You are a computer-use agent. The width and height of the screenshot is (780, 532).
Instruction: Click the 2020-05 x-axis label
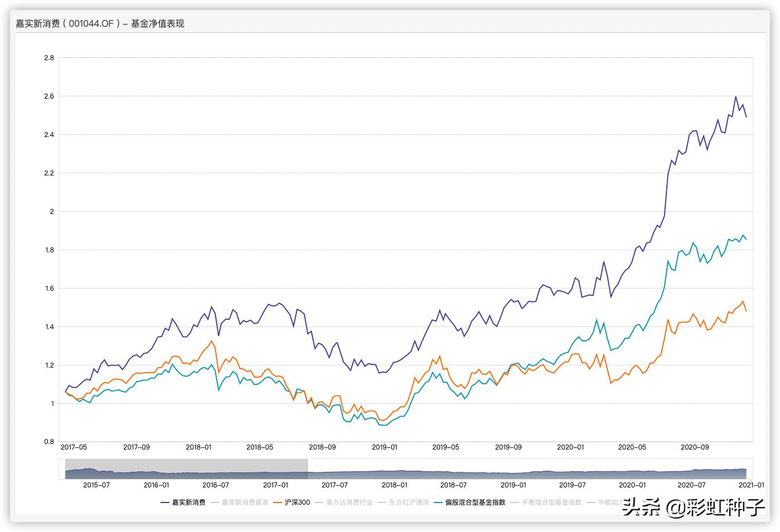632,447
